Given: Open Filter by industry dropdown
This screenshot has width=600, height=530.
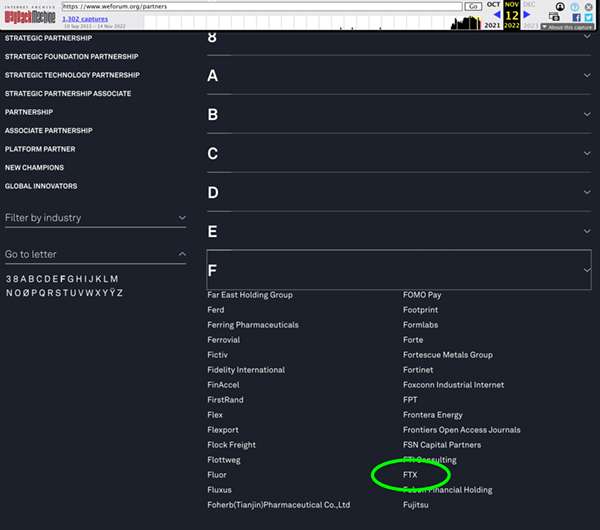Looking at the screenshot, I should (x=95, y=218).
